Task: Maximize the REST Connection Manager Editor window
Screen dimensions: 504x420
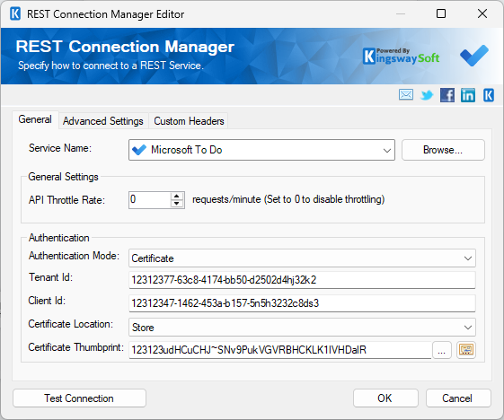Action: click(441, 13)
